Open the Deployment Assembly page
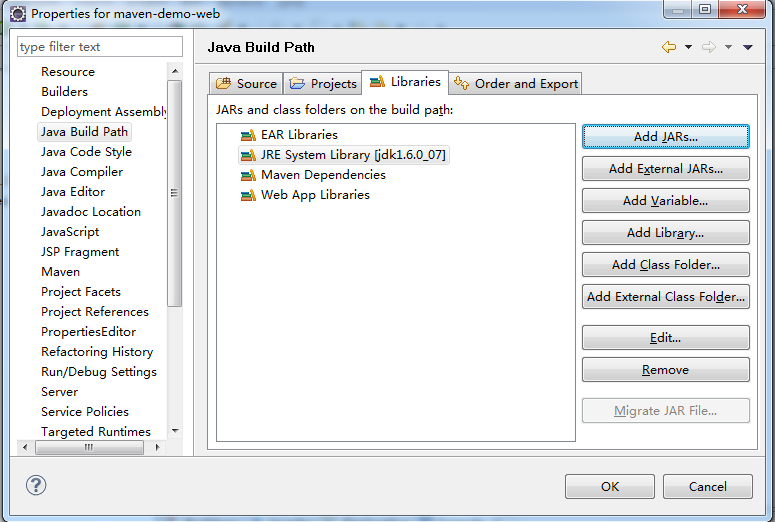The height and width of the screenshot is (522, 775). point(103,112)
